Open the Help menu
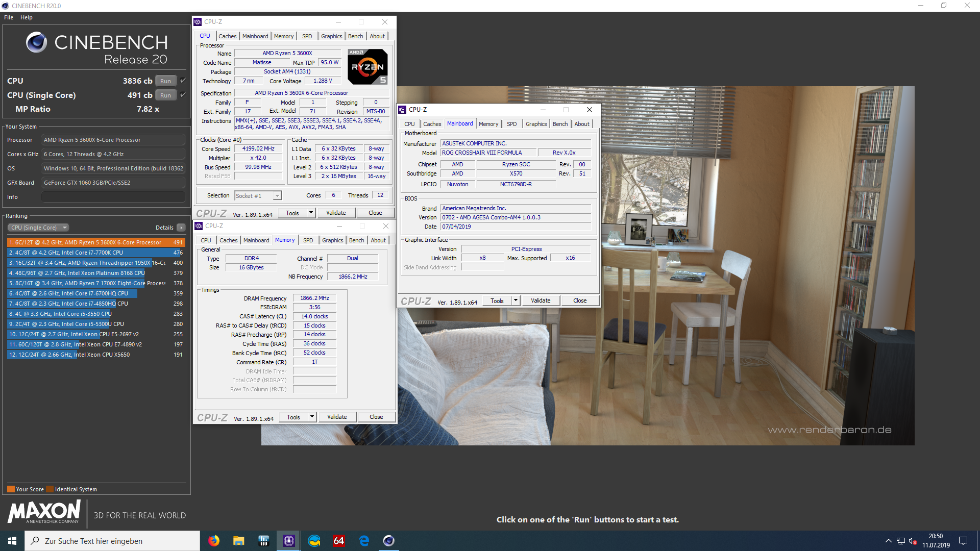980x551 pixels. click(26, 17)
